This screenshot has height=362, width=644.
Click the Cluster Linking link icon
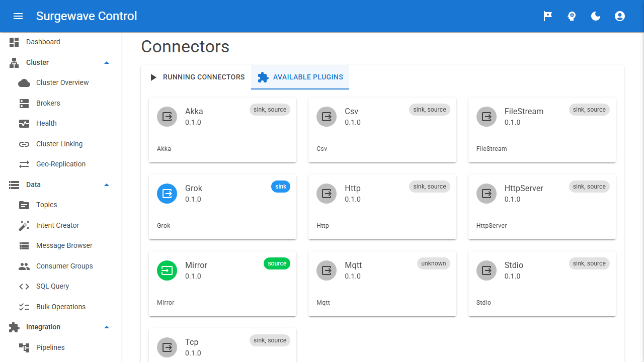pyautogui.click(x=24, y=144)
